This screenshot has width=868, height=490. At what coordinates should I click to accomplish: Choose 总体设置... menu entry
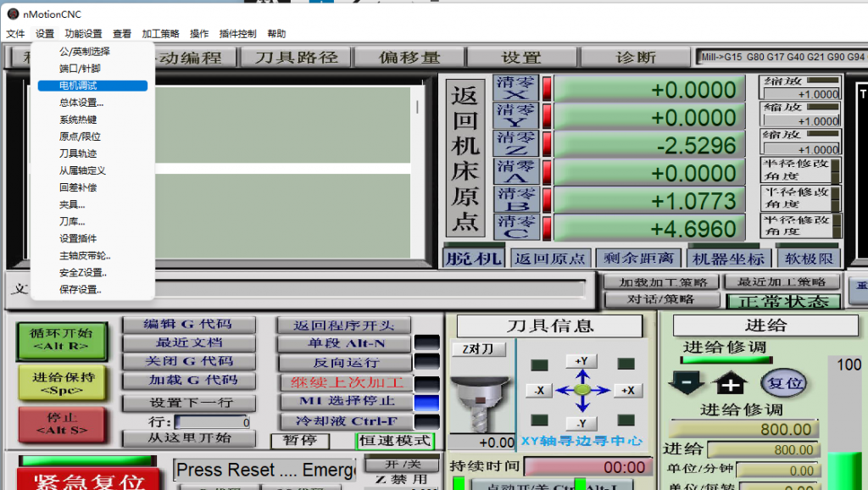pos(92,103)
